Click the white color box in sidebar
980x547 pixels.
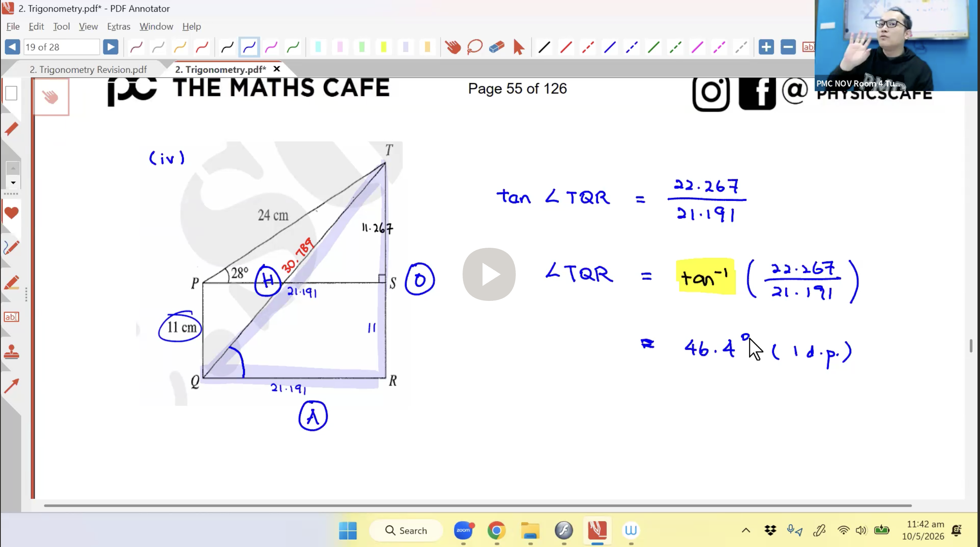(11, 93)
